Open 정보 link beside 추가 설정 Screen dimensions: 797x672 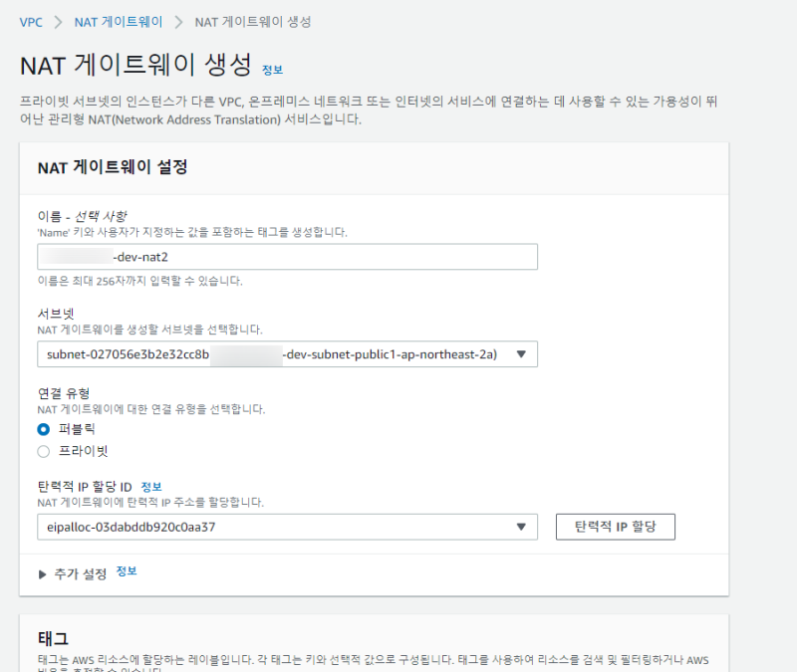(127, 571)
